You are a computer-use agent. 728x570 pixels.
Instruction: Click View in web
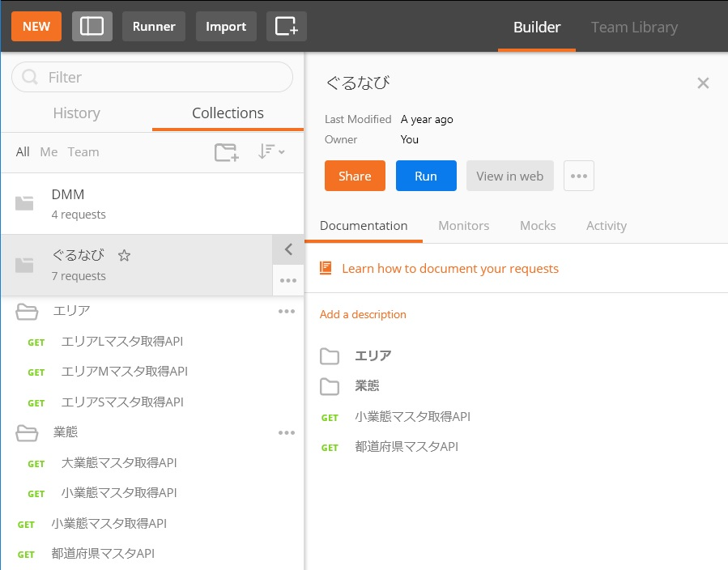click(x=510, y=176)
